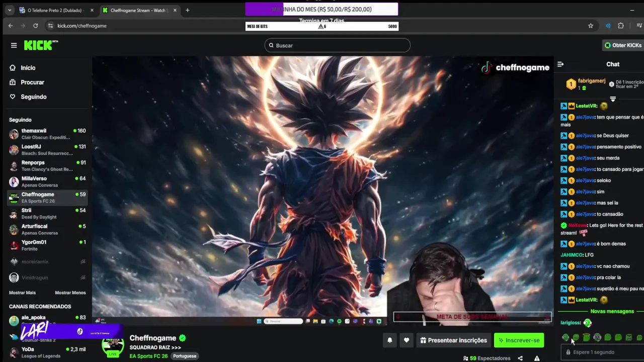Click the verified badge beside Cheffnogame

183,338
